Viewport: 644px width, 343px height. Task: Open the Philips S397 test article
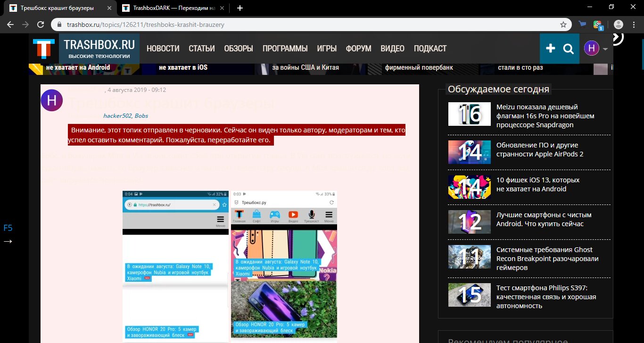point(546,297)
